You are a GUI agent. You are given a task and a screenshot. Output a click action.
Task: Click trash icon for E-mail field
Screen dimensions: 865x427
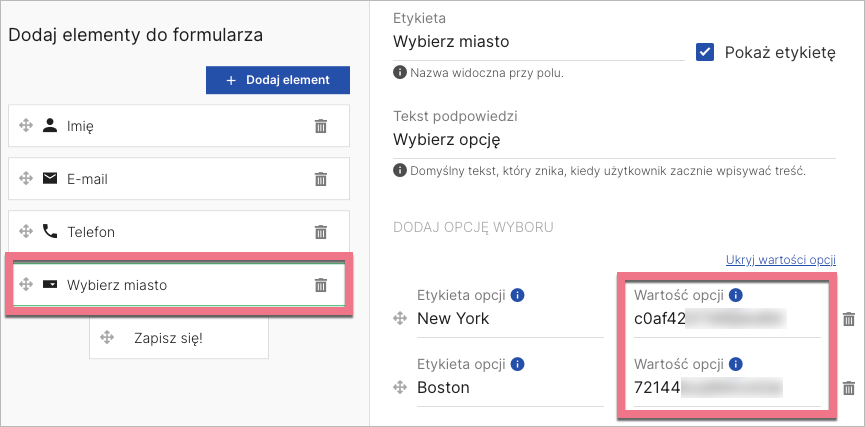click(321, 179)
